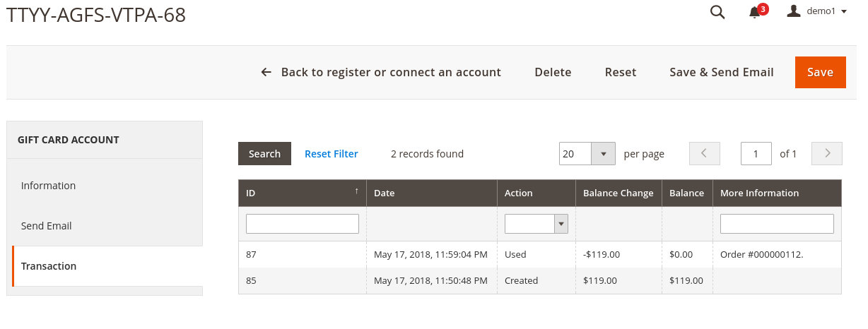Go to previous page arrow
The width and height of the screenshot is (868, 329).
705,153
